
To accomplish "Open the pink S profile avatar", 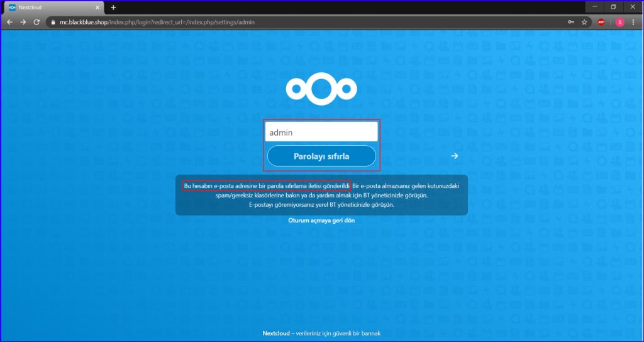I will 620,22.
